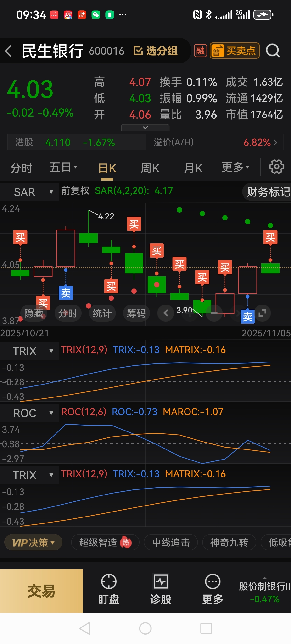This screenshot has width=291, height=644.
Task: Tap the back arrow beside 民生银行
Action: click(8, 51)
